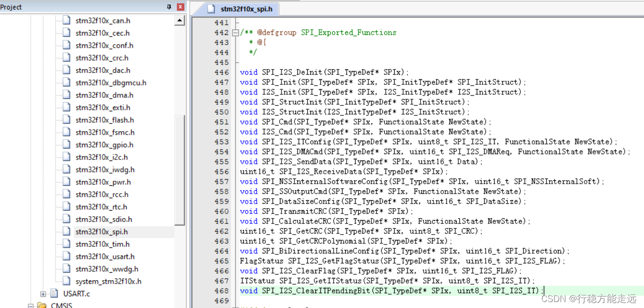
Task: Open stm32f10x_tim.h file
Action: [103, 244]
